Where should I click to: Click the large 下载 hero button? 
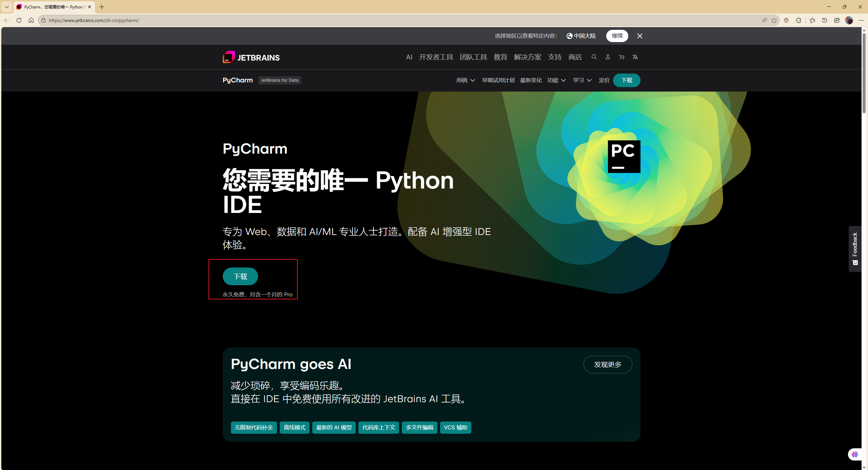click(x=240, y=276)
